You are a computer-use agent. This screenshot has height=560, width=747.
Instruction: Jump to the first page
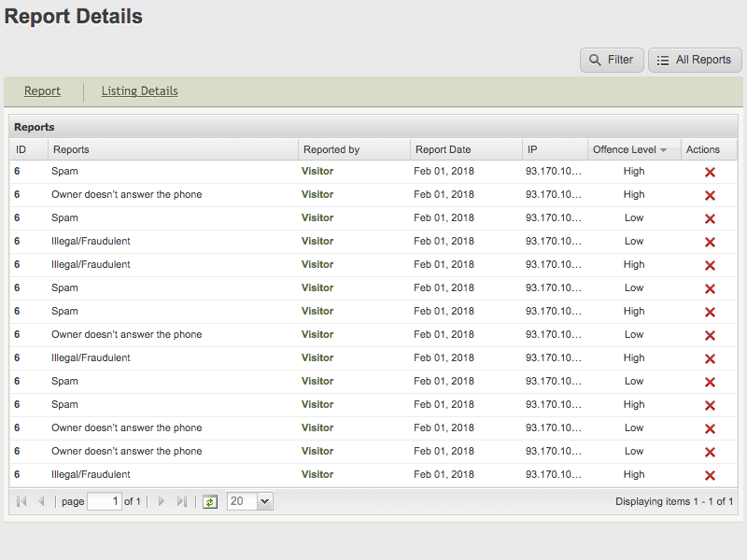[x=21, y=501]
